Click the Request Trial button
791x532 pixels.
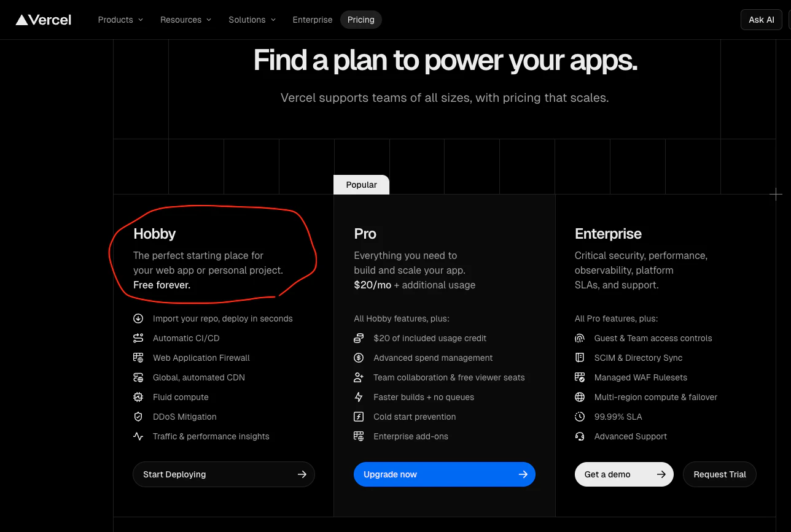tap(720, 474)
